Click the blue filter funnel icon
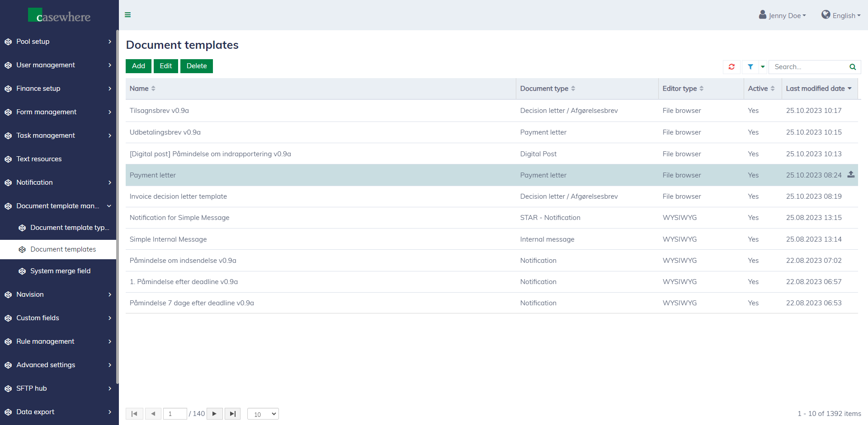 pos(750,67)
